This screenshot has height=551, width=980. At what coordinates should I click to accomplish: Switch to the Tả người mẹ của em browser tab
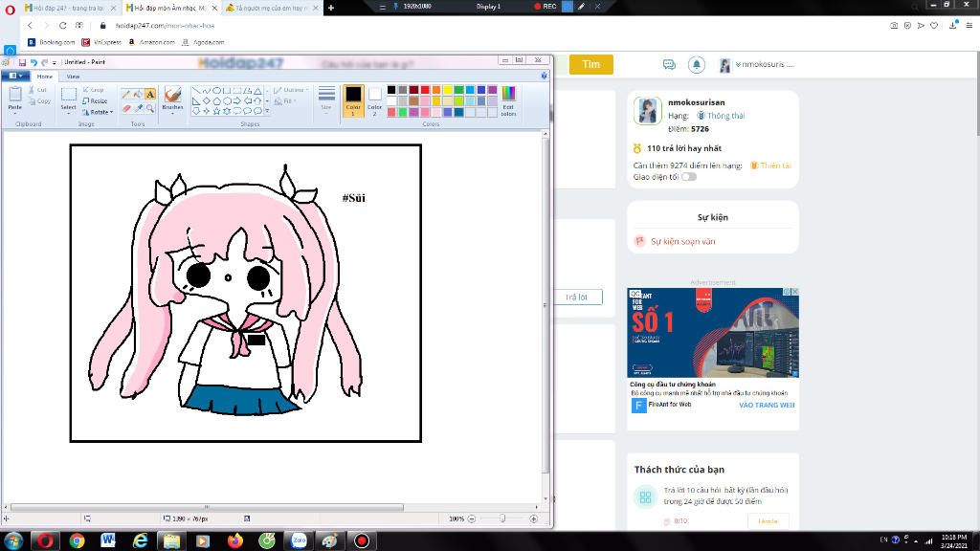click(272, 8)
